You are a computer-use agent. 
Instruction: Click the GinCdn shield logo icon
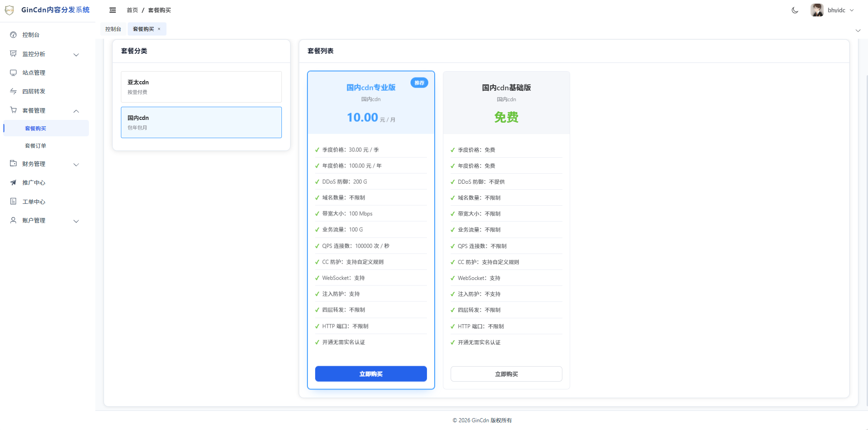tap(9, 10)
